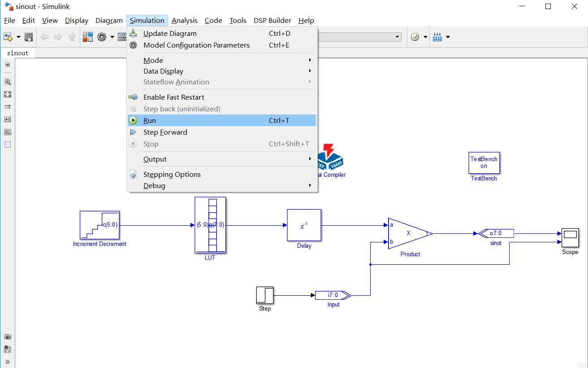Open the Model Data Editor icon
The image size is (588, 368).
coord(122,36)
